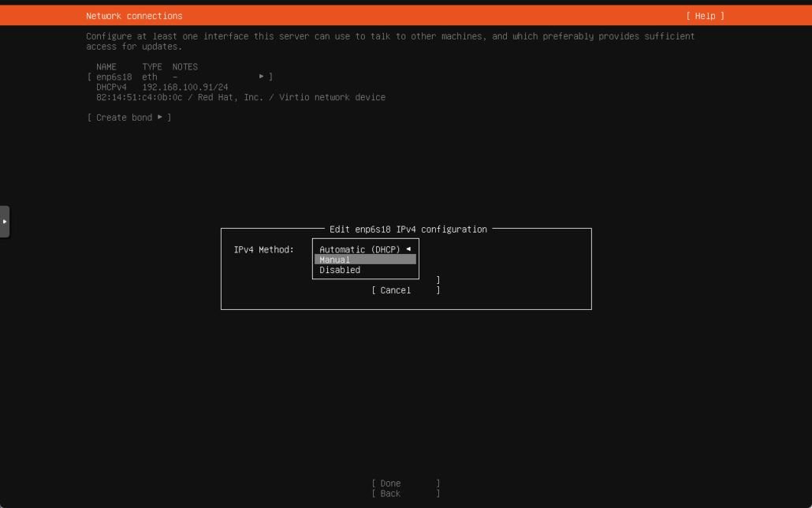The width and height of the screenshot is (812, 508).
Task: Open the Help menu in header
Action: tap(704, 16)
